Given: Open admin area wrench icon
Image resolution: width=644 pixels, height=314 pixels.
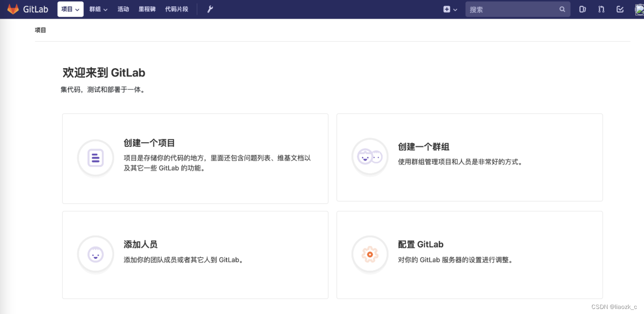Looking at the screenshot, I should 210,9.
